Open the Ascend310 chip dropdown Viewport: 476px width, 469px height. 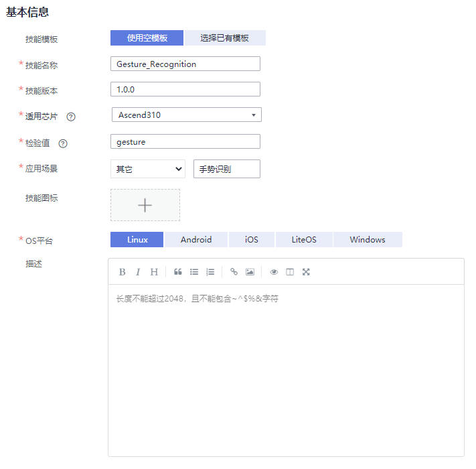186,115
